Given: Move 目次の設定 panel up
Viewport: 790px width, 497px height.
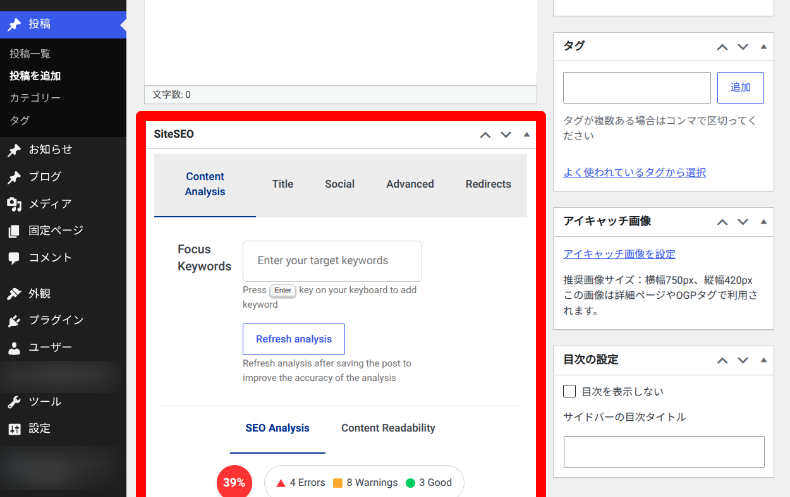Looking at the screenshot, I should [x=722, y=360].
